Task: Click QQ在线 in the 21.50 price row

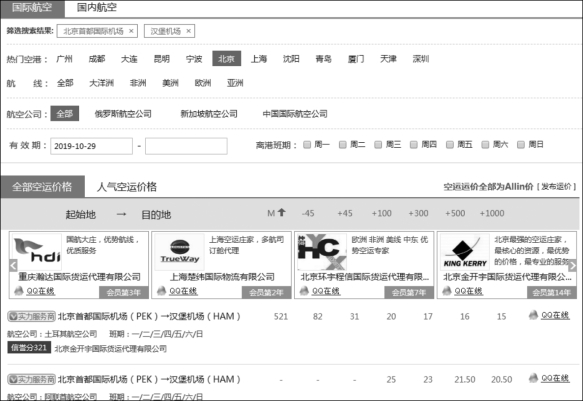Action: (x=555, y=378)
